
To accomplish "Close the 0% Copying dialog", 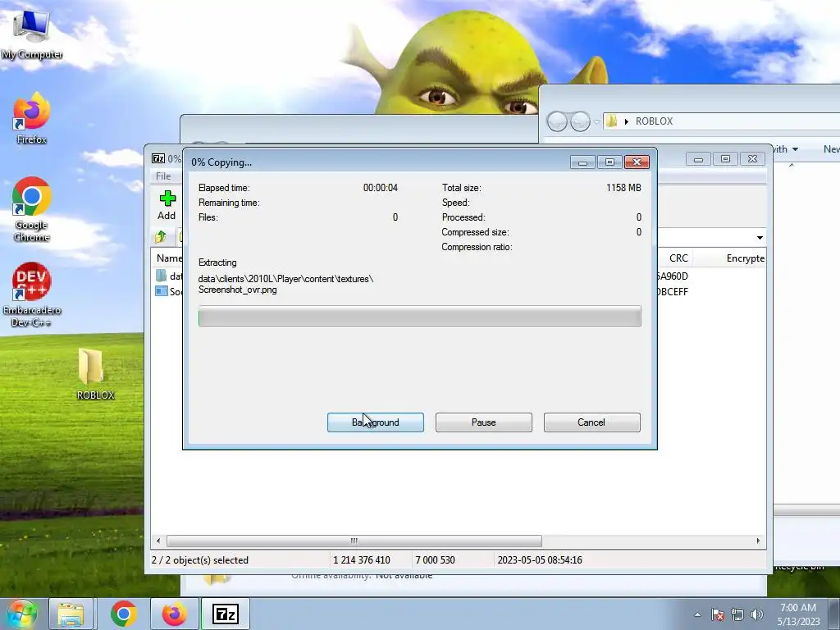I will pyautogui.click(x=637, y=162).
